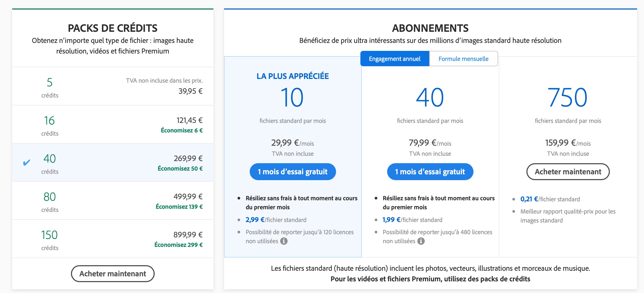The image size is (644, 293).
Task: Click info icon beside 480 licences note
Action: click(421, 241)
